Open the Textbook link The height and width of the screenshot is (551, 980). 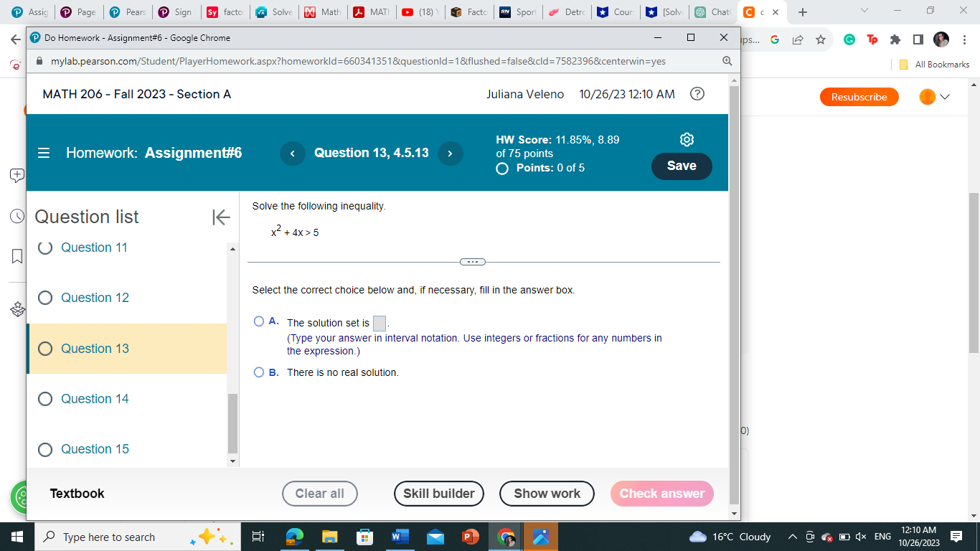tap(77, 494)
